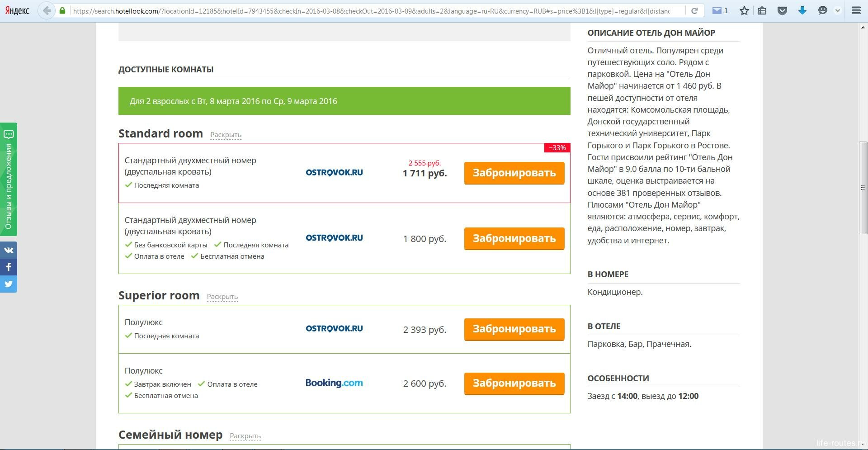Viewport: 868px width, 450px height.
Task: Click the URL address bar field
Action: 371,11
